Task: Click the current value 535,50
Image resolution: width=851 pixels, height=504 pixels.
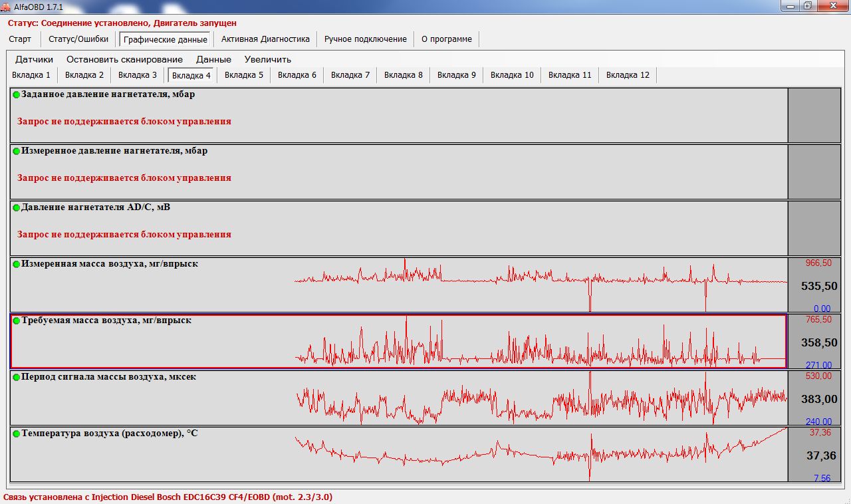Action: coord(819,286)
